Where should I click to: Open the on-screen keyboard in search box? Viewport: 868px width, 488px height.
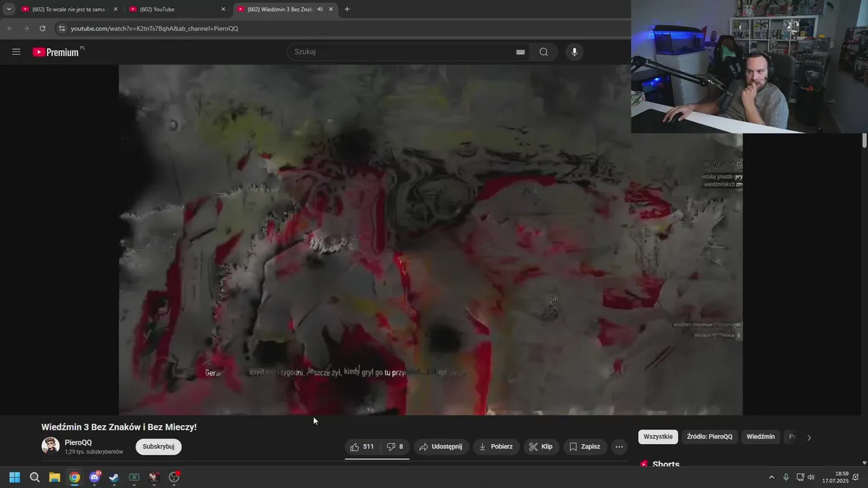point(520,52)
